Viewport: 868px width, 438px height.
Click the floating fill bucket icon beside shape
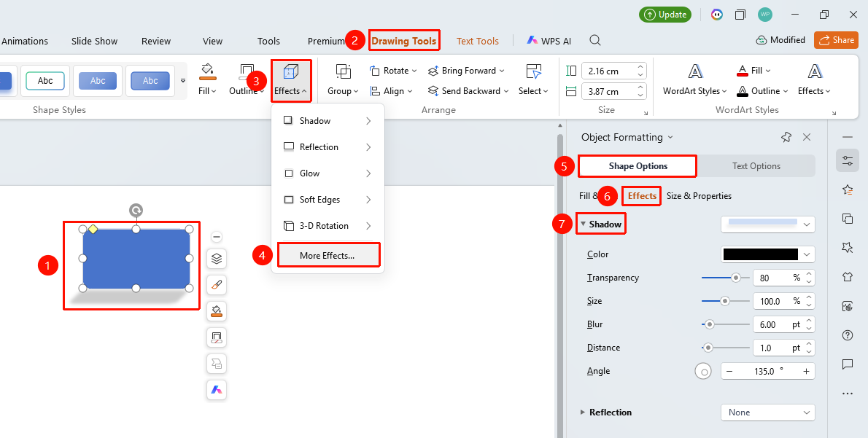217,310
